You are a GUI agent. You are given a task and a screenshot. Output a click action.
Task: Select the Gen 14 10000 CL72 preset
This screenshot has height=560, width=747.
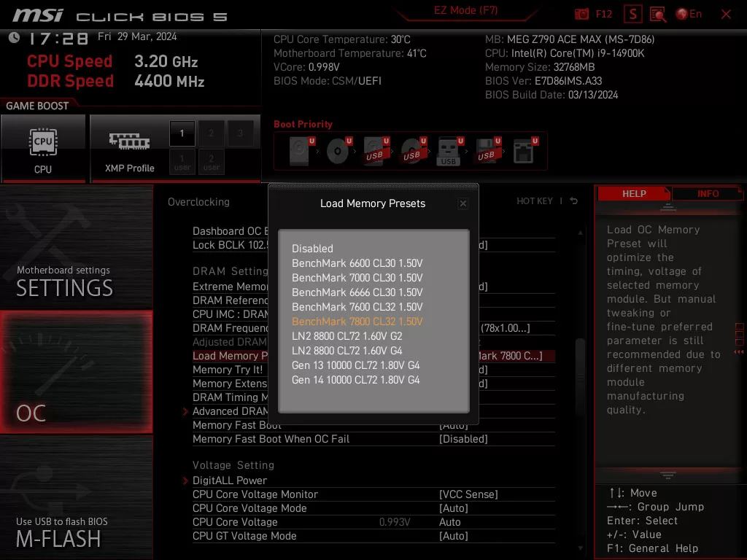357,380
